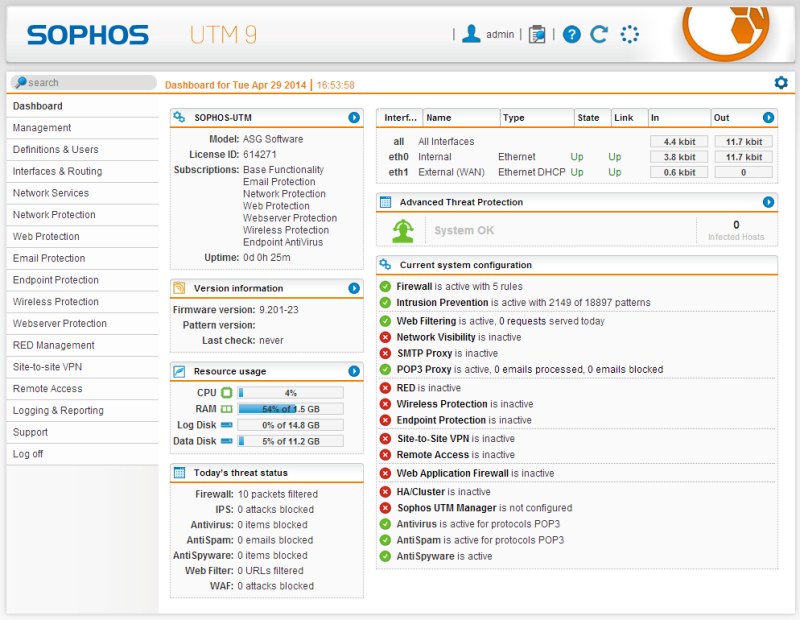
Task: Click the Type column header
Action: point(537,118)
